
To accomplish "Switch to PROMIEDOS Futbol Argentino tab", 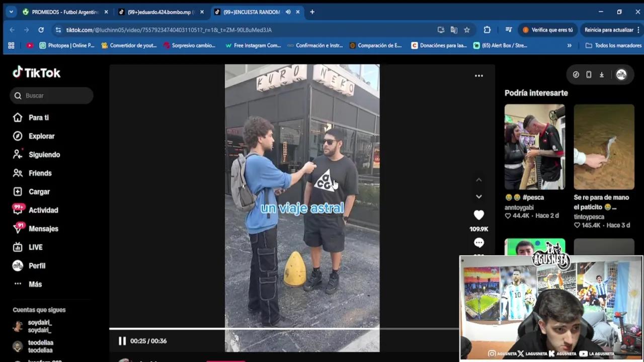I will 60,12.
